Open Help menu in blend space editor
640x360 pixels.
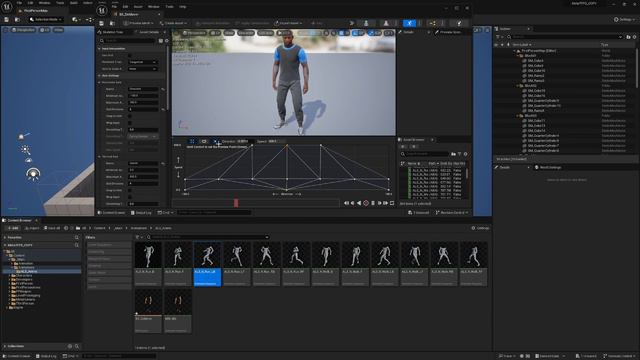pos(183,7)
